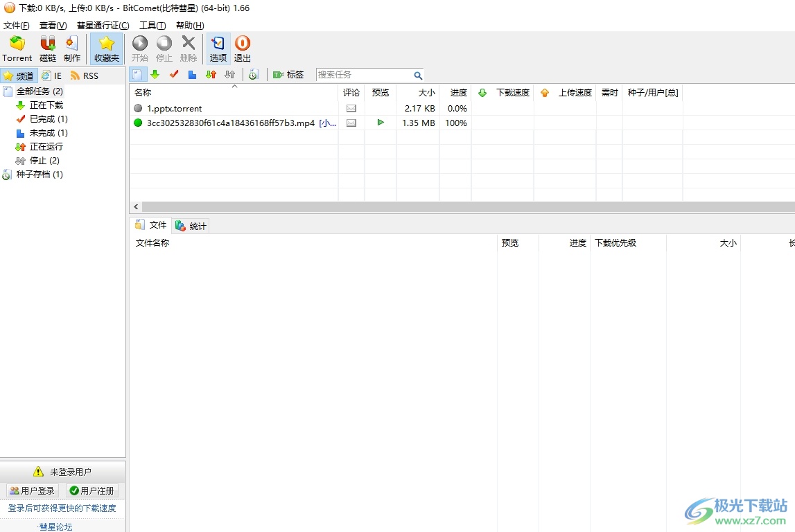Screen dimensions: 795x532
Task: Open the 工具(T) menu
Action: (x=152, y=26)
